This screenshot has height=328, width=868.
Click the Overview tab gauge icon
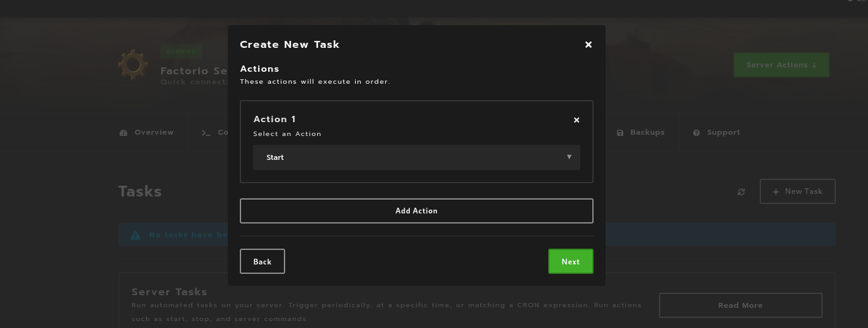[x=123, y=133]
